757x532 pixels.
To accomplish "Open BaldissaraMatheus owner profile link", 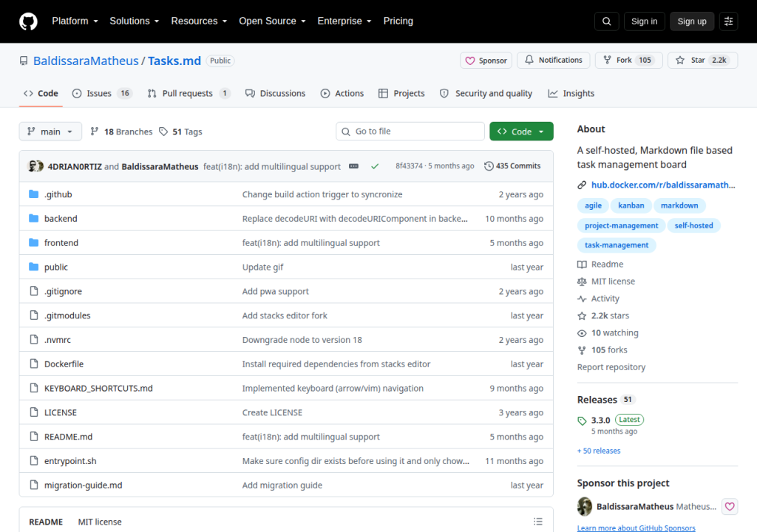I will [x=86, y=61].
